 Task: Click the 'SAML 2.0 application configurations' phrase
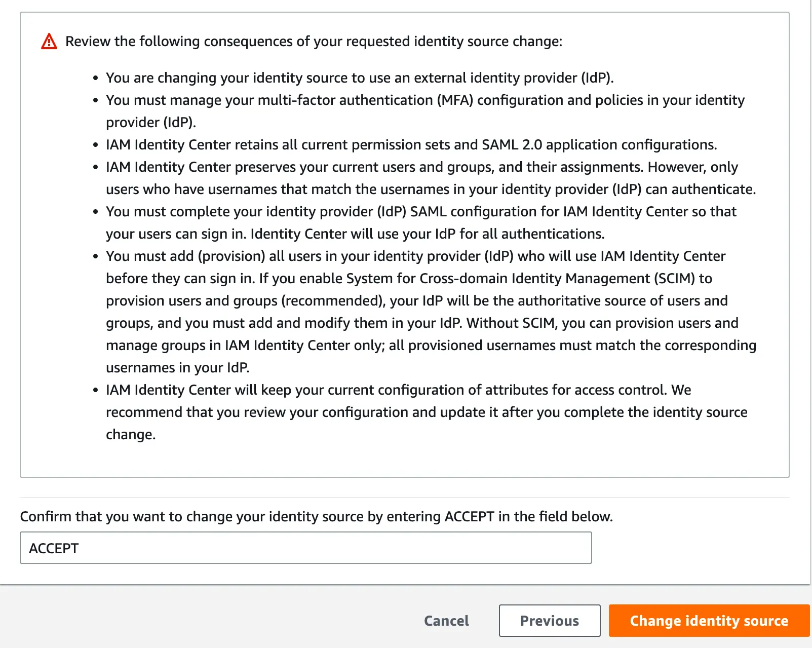(x=599, y=145)
